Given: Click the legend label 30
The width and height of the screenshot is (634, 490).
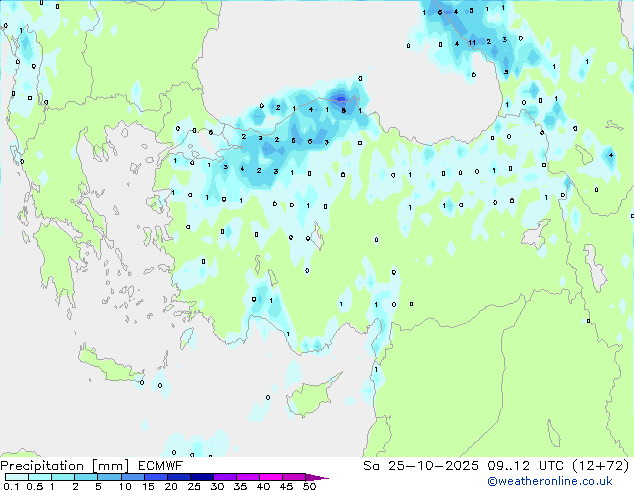Looking at the screenshot, I should pyautogui.click(x=217, y=486).
